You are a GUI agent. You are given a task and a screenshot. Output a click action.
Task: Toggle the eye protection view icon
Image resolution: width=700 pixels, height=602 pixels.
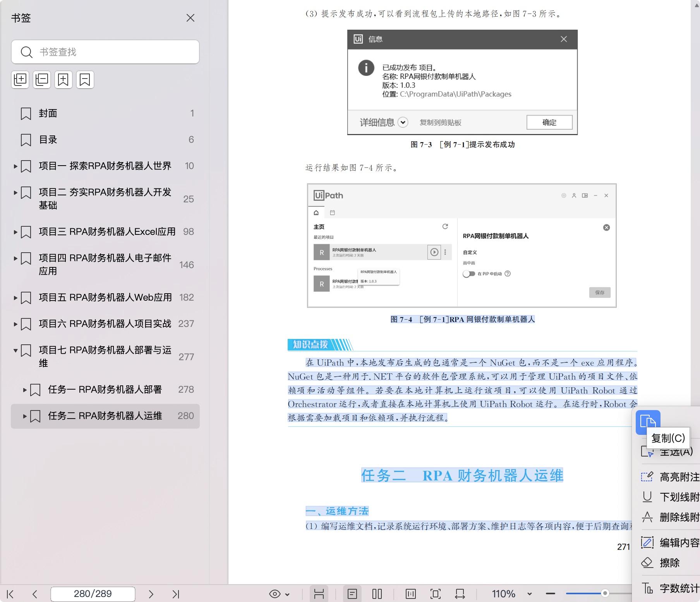(x=275, y=594)
